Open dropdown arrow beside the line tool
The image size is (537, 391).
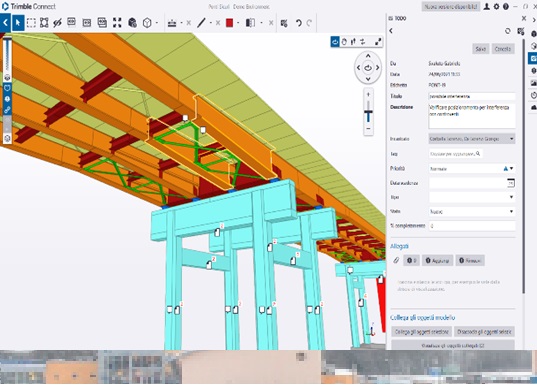[210, 23]
